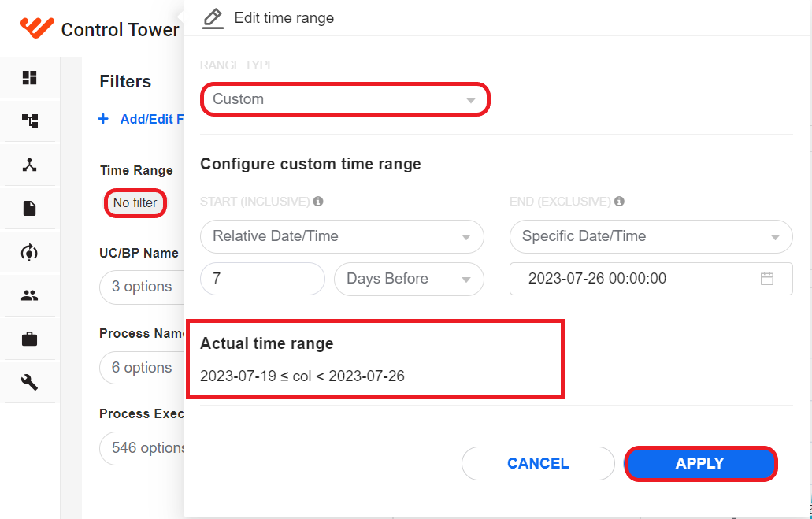Click the process cycle icon in sidebar
This screenshot has width=812, height=519.
pos(29,252)
